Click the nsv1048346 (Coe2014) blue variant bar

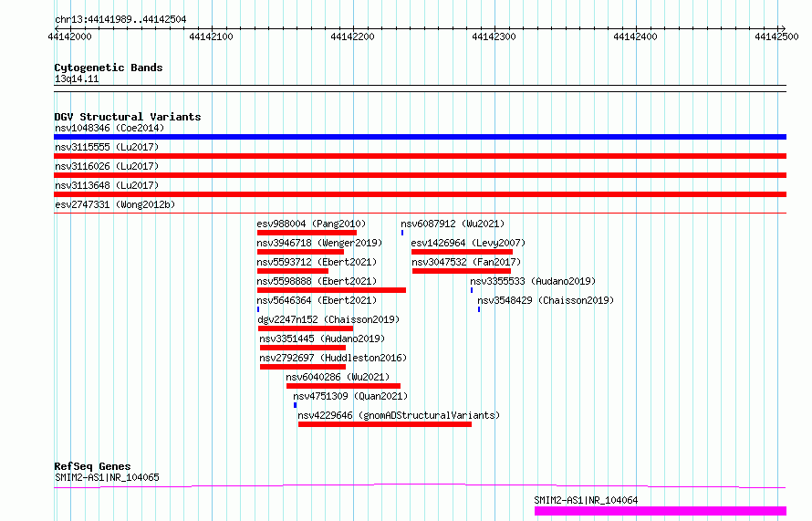point(420,137)
